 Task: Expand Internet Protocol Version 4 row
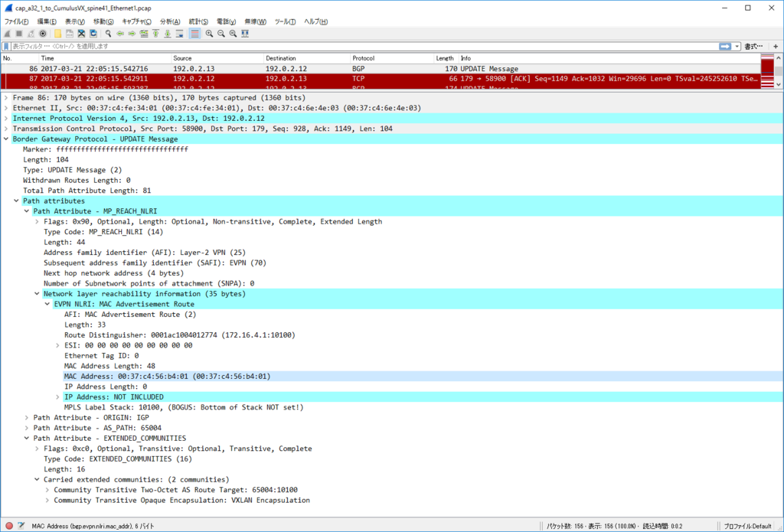pos(6,118)
